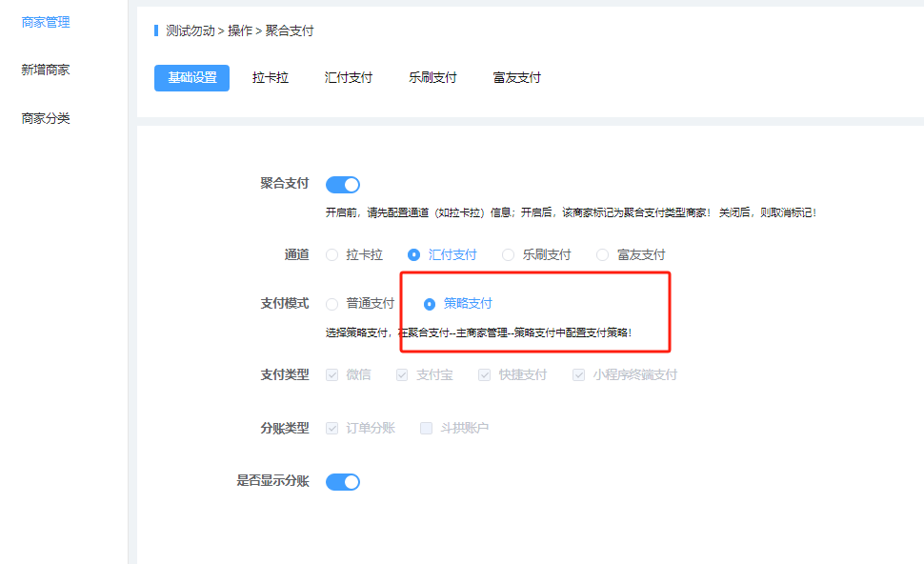Check the 斗拱账户 checkbox

coord(427,429)
